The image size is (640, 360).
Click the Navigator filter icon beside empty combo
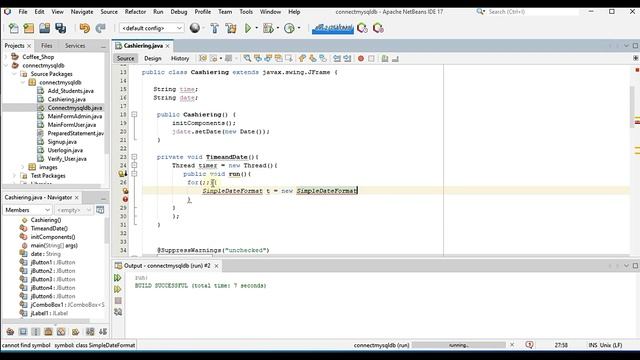click(x=100, y=210)
